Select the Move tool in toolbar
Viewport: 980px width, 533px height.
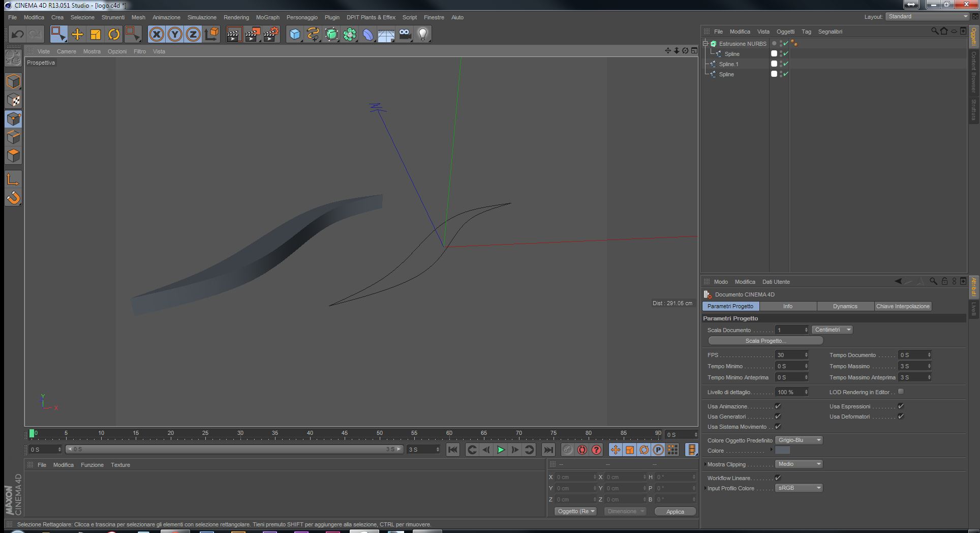click(x=77, y=34)
